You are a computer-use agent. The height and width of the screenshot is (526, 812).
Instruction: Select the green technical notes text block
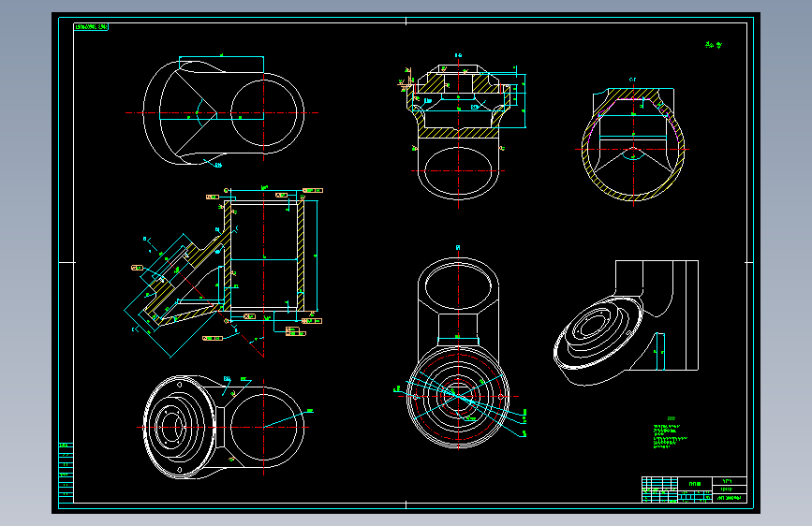pyautogui.click(x=670, y=432)
